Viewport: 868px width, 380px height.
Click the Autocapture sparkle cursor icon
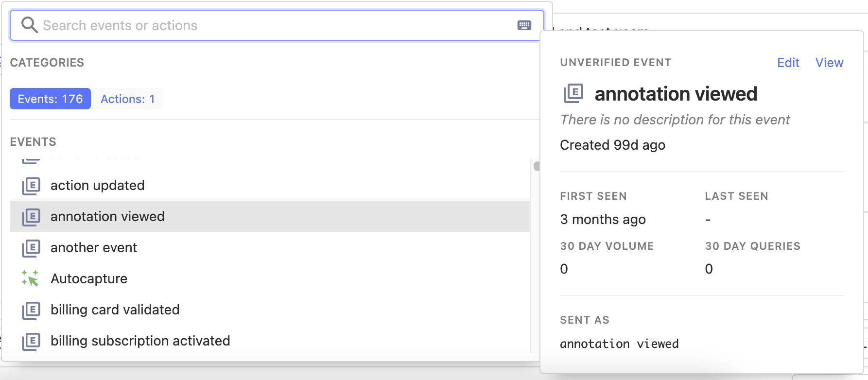tap(30, 278)
